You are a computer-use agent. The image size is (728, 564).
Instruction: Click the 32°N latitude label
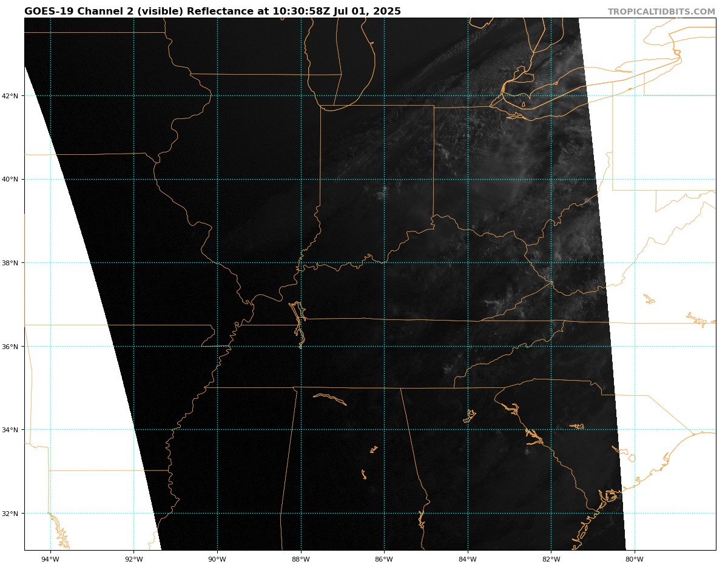(x=10, y=514)
